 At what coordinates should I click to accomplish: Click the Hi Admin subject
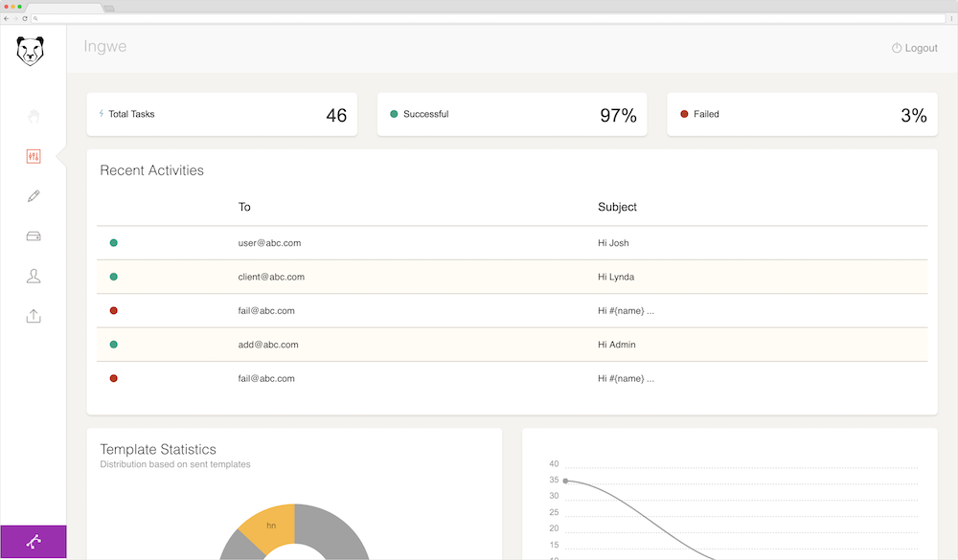click(x=616, y=345)
